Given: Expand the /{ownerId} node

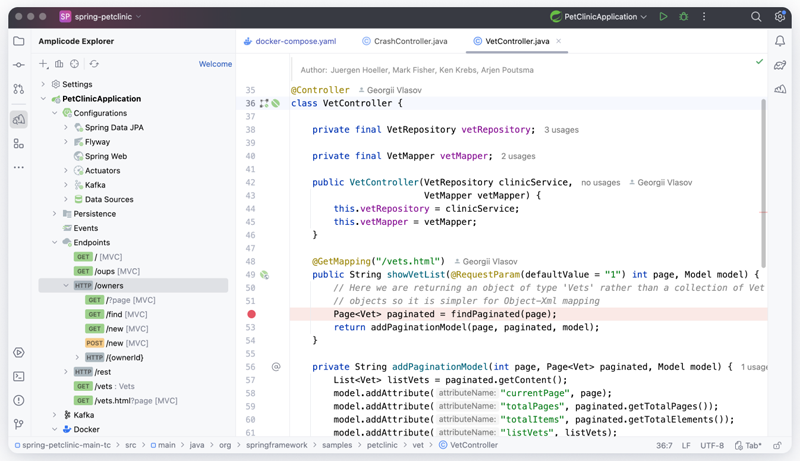Looking at the screenshot, I should pyautogui.click(x=77, y=357).
